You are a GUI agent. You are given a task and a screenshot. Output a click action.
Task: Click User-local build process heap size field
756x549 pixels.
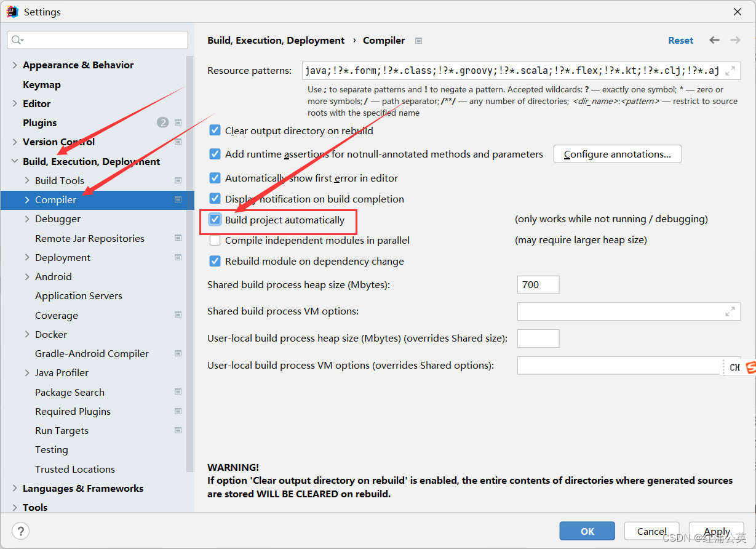coord(538,339)
